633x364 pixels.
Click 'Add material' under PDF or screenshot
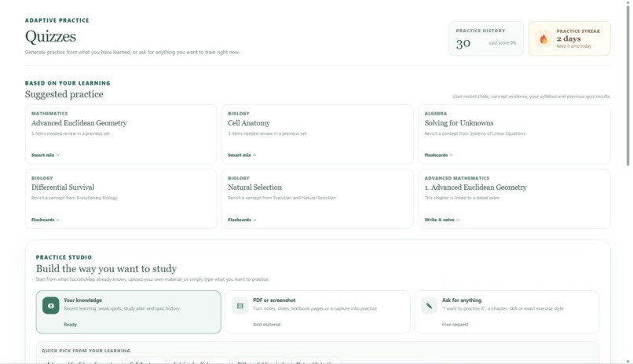(x=266, y=325)
